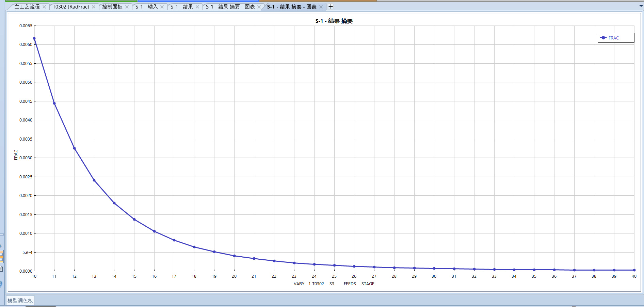
Task: Click the x-axis tick label 30
Action: click(x=434, y=276)
